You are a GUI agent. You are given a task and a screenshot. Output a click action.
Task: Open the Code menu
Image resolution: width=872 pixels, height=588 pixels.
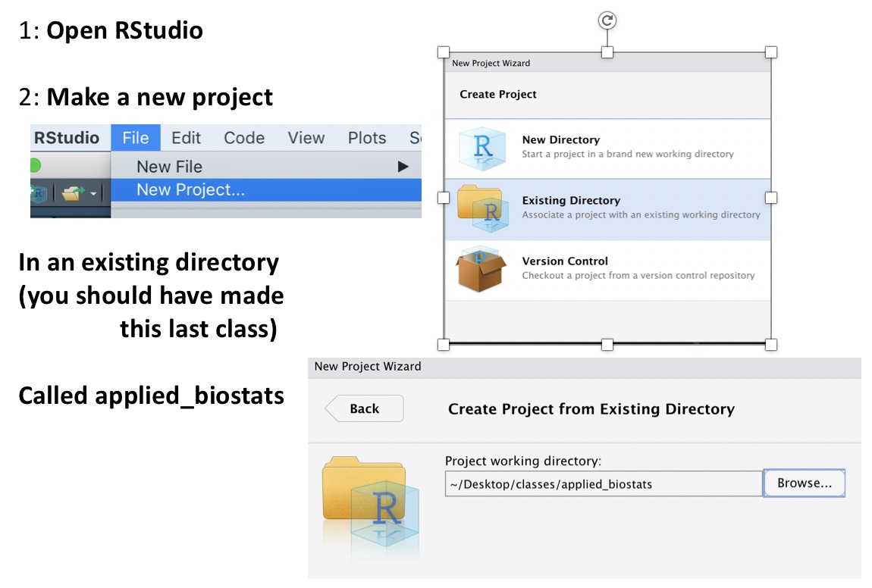pos(244,138)
